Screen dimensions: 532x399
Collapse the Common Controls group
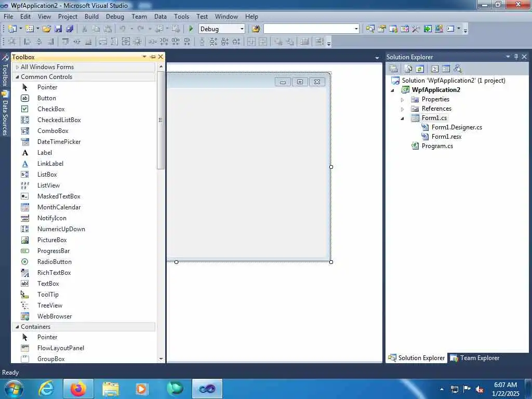(x=17, y=77)
